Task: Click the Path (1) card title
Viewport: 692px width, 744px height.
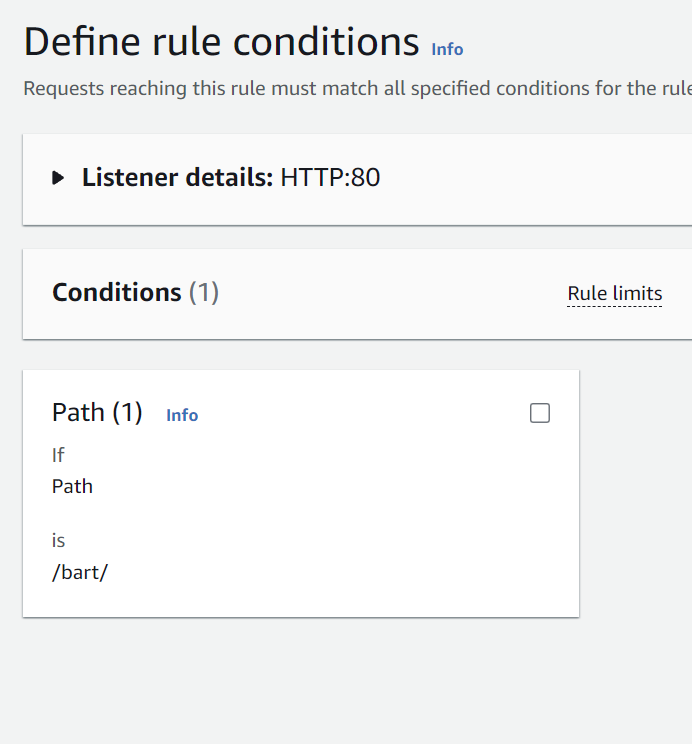Action: 80,412
